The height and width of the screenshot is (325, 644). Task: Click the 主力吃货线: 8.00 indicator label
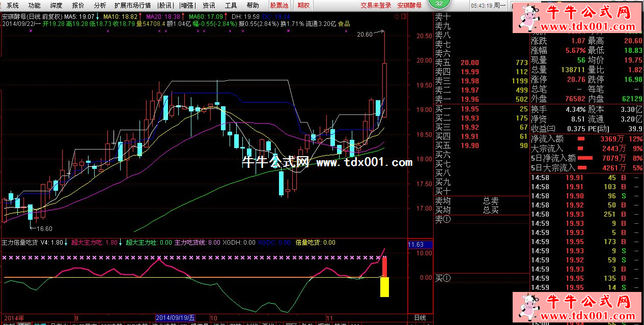click(x=198, y=243)
